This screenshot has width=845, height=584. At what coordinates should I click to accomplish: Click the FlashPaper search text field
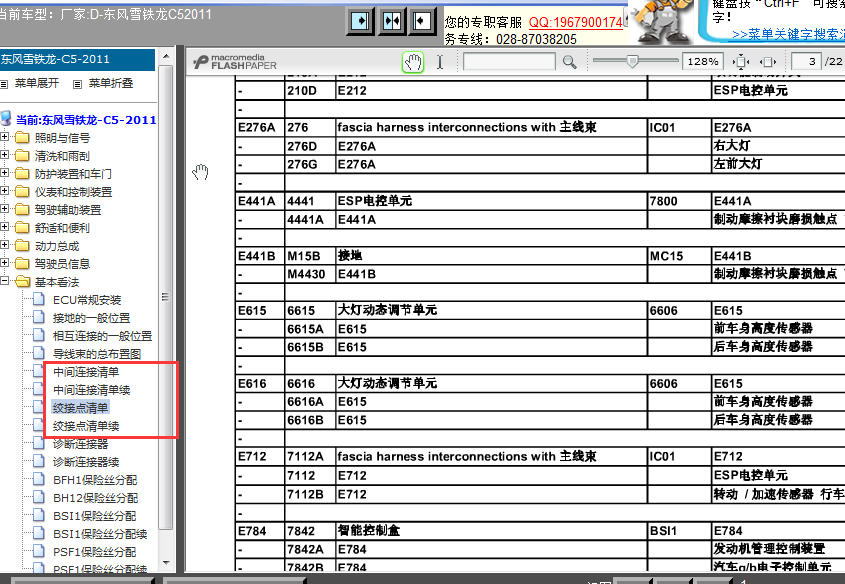click(x=509, y=62)
